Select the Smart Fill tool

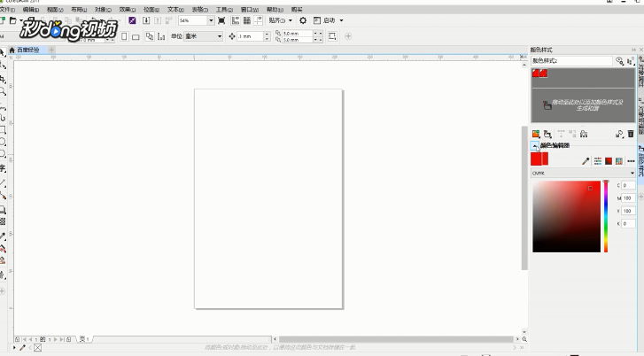coord(3,260)
